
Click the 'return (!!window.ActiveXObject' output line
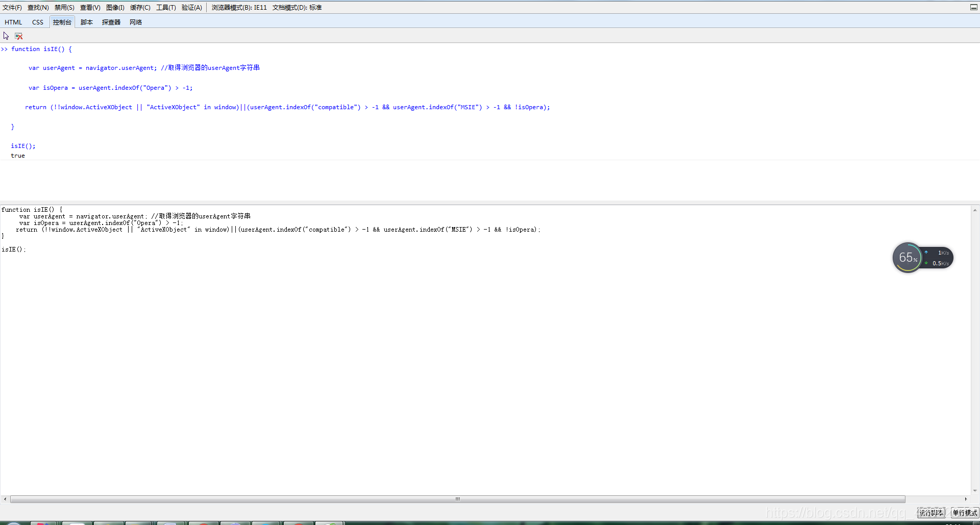(287, 107)
